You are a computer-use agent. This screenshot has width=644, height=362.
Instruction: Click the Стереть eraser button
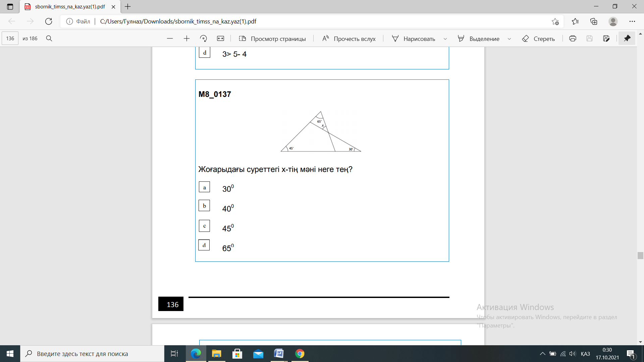pos(538,39)
